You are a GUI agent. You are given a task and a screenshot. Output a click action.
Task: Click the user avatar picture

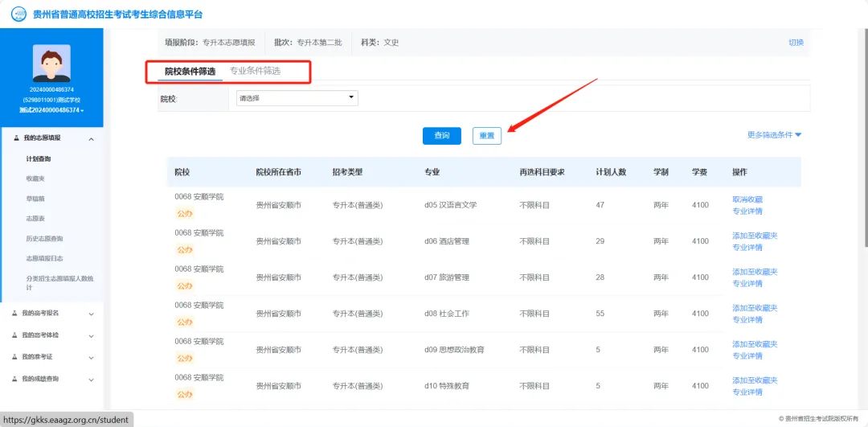51,63
